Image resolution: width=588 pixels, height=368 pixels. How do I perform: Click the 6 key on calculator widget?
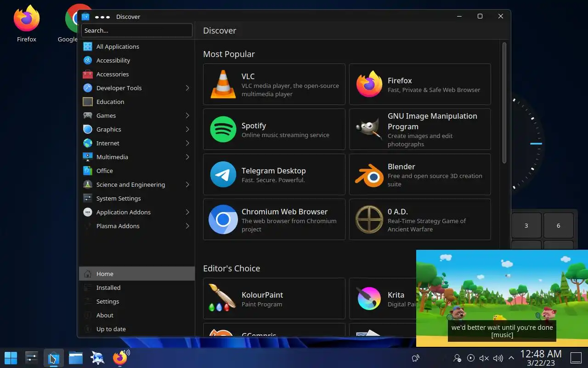coord(559,225)
